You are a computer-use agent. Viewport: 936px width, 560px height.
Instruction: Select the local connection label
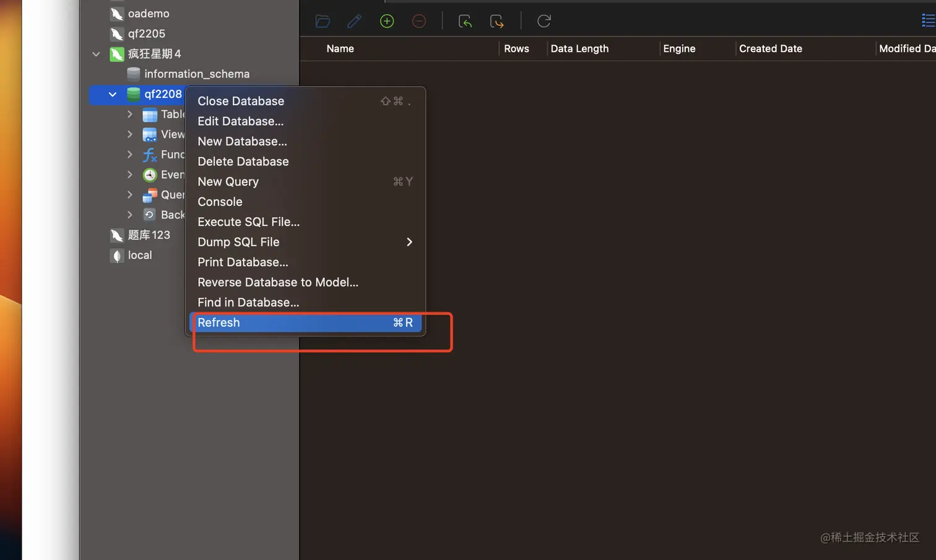click(x=140, y=256)
